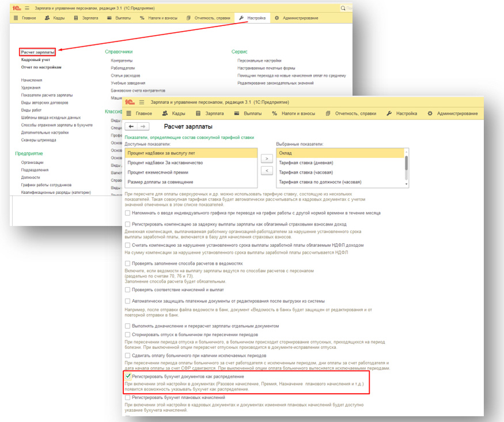The height and width of the screenshot is (422, 504).
Task: Click down arrow of chosen indicators scrollbar
Action: point(406,184)
